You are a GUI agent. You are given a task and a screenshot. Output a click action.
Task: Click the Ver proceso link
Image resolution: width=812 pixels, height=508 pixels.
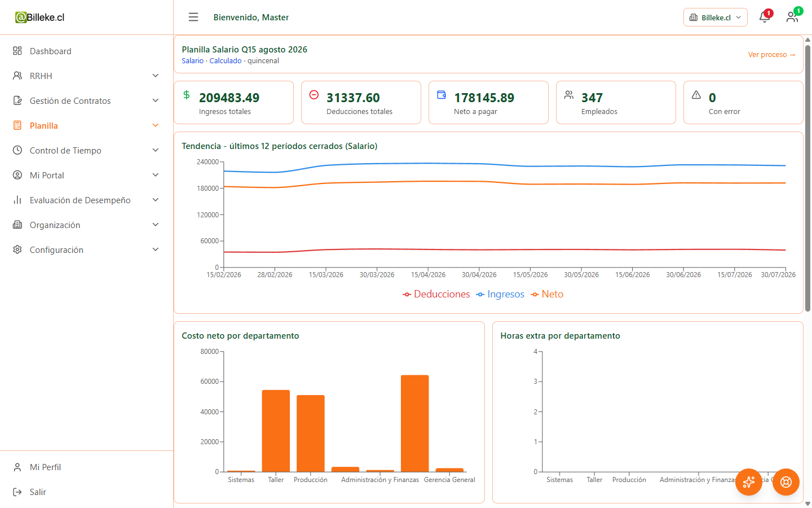point(772,55)
